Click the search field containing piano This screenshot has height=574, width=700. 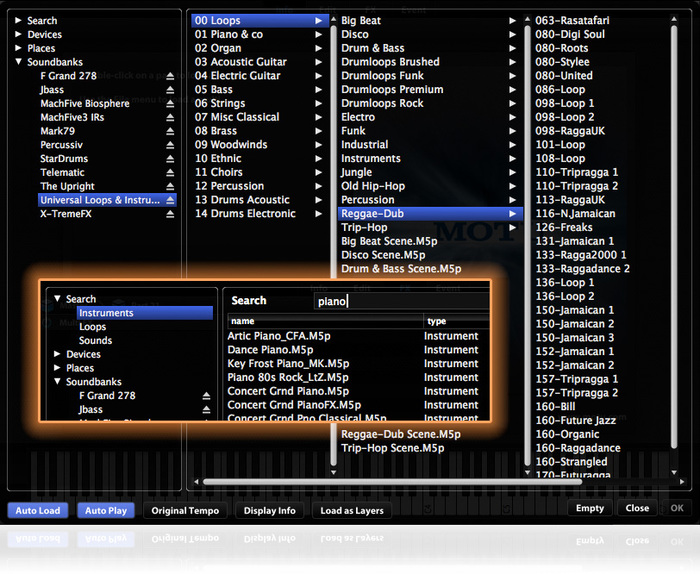(x=402, y=301)
